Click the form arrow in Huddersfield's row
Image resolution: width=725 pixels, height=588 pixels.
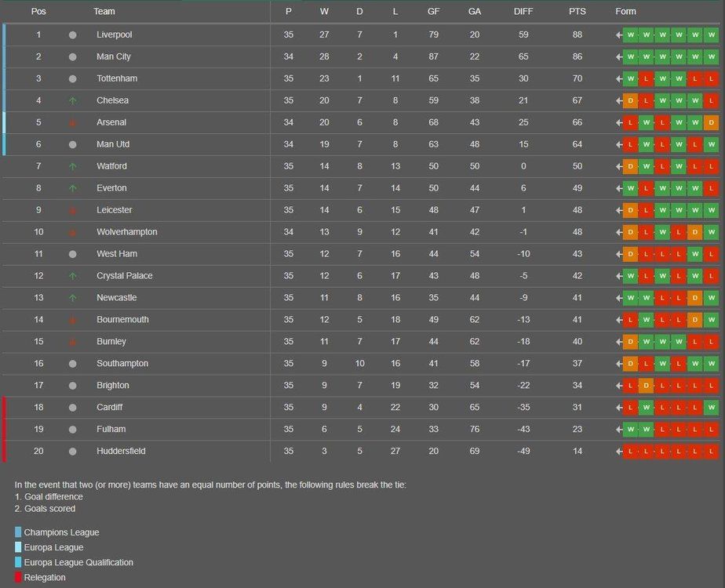pos(618,452)
